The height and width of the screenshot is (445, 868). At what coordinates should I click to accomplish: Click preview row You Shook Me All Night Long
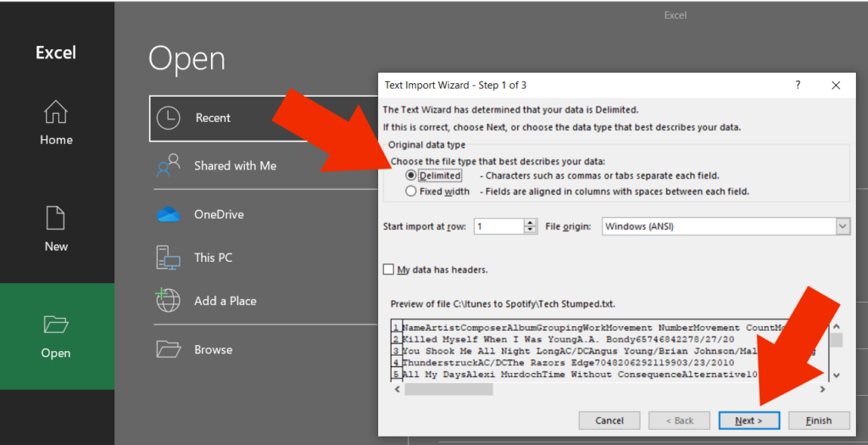(609, 351)
